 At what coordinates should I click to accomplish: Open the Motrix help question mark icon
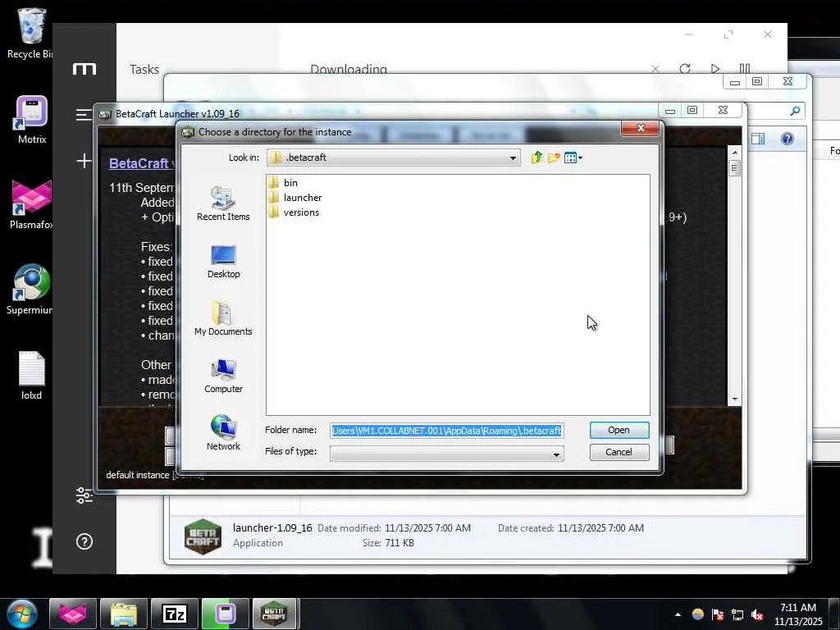coord(84,541)
